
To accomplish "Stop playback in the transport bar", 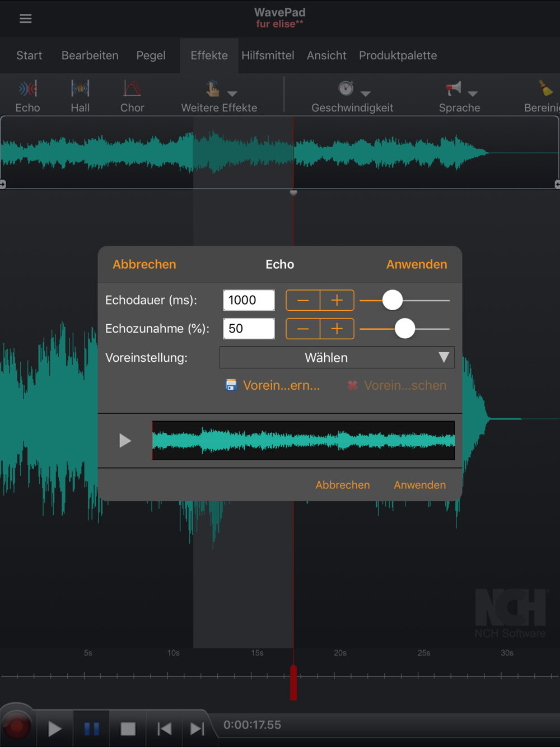I will (x=128, y=729).
